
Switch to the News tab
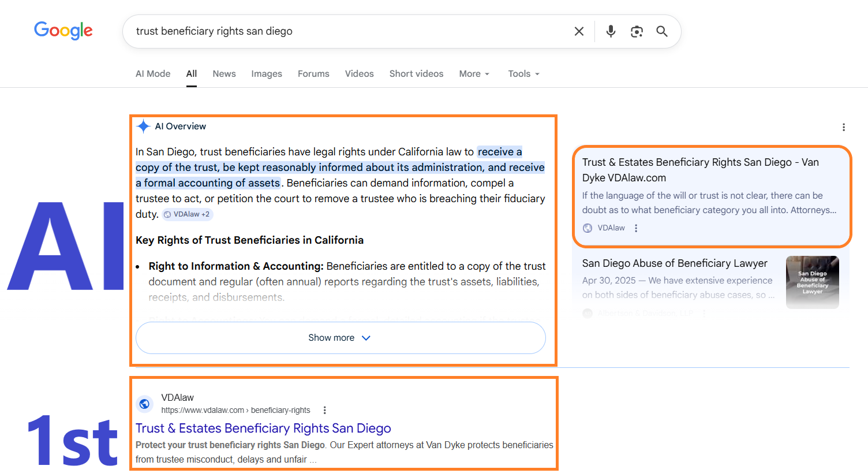point(224,74)
